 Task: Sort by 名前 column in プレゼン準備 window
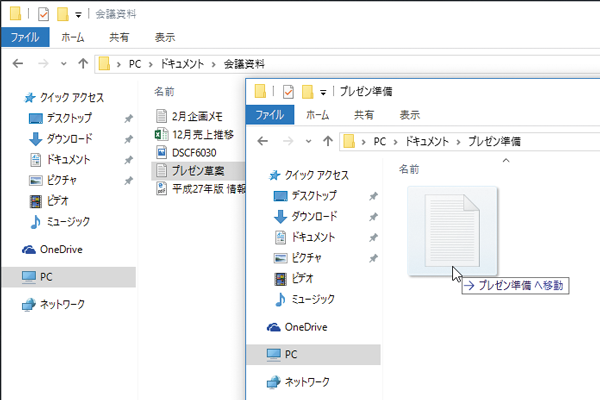click(412, 168)
